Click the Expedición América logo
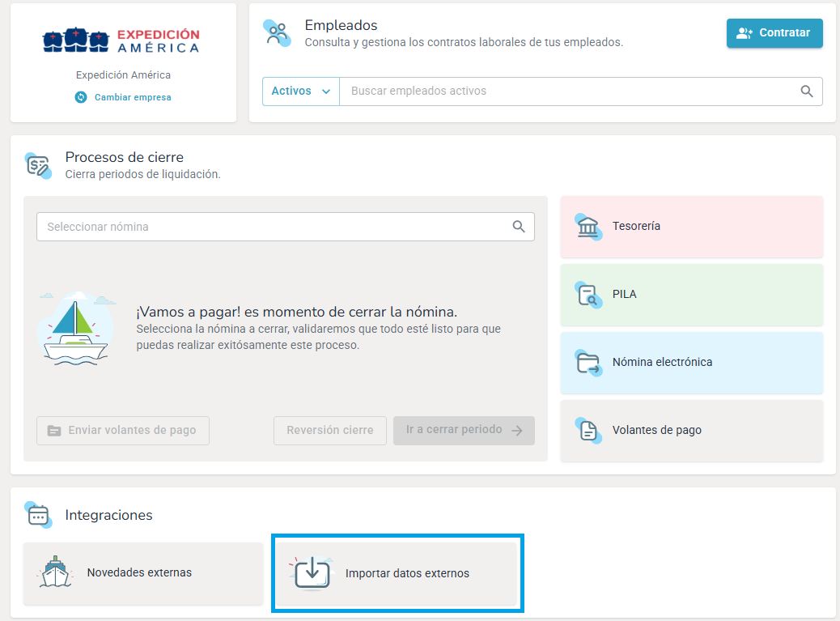The image size is (840, 621). click(x=121, y=40)
